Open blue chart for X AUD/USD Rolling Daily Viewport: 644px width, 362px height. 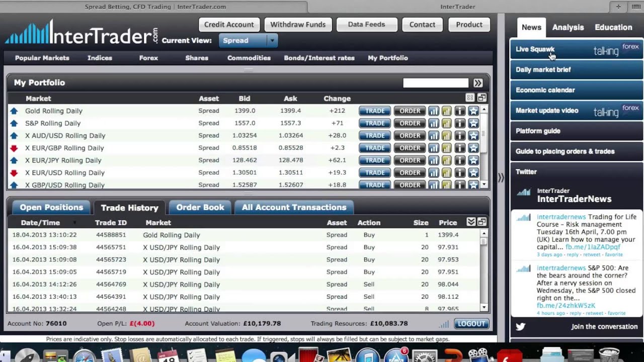click(x=433, y=135)
